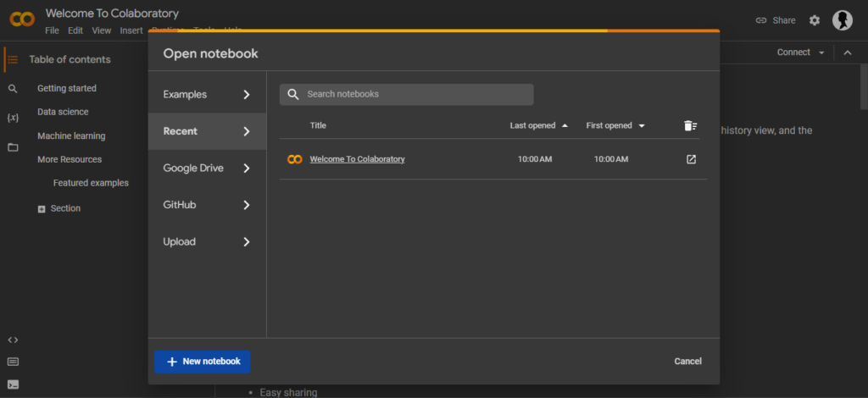Screen dimensions: 868x398
Task: Open the Settings gear icon
Action: click(815, 20)
